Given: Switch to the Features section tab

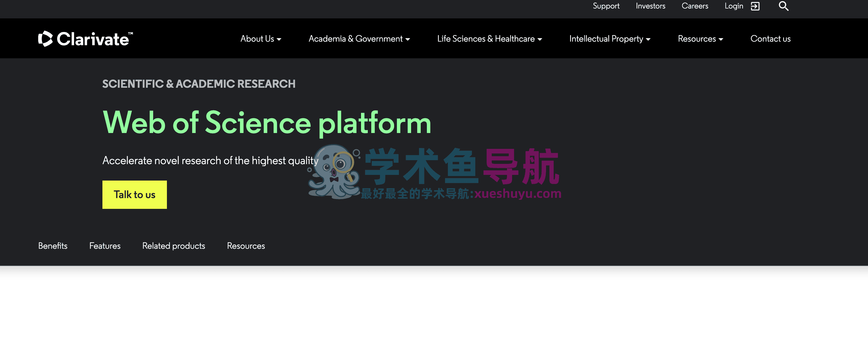Looking at the screenshot, I should 105,246.
